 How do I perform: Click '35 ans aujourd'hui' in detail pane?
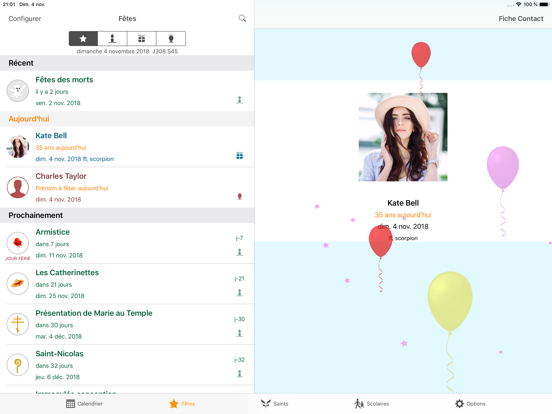click(403, 215)
